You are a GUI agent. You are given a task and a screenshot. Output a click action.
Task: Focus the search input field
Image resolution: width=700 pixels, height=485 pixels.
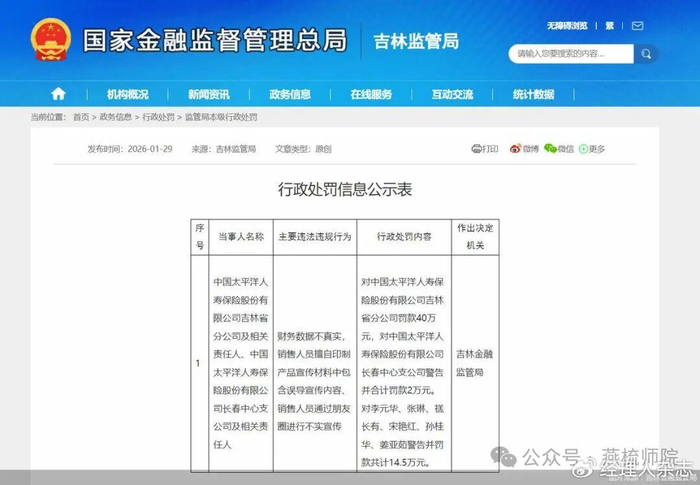(x=571, y=54)
